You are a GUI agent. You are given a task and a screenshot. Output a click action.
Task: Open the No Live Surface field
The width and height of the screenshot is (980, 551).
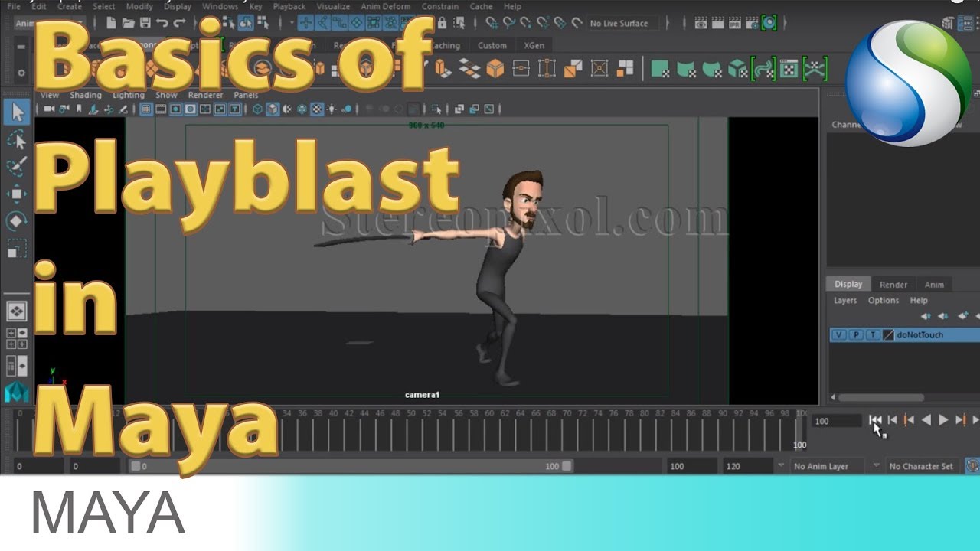622,24
